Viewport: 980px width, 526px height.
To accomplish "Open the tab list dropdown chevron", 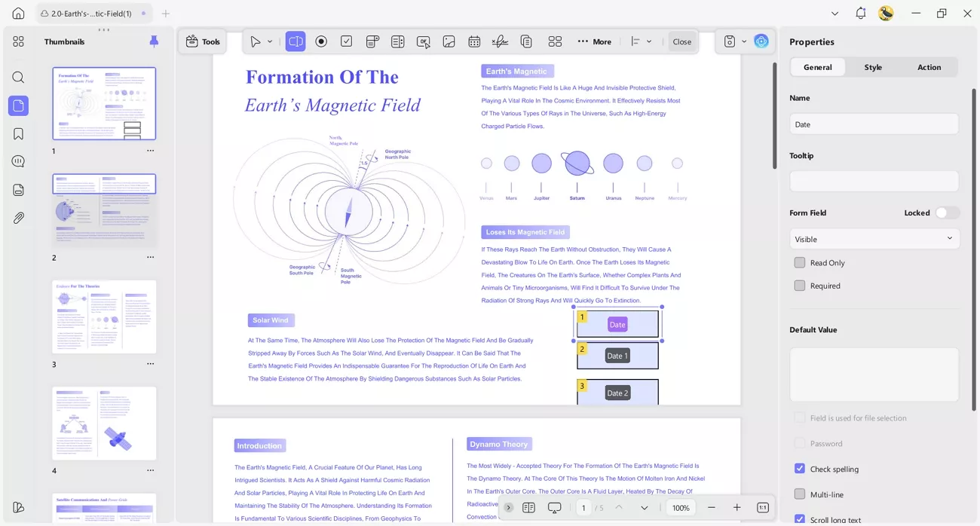I will pyautogui.click(x=835, y=14).
